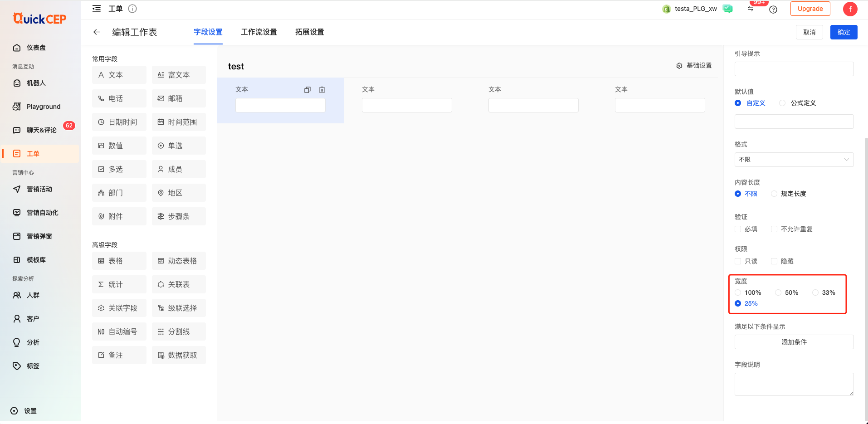The image size is (868, 424).
Task: Delete the selected 文本 field
Action: (322, 90)
